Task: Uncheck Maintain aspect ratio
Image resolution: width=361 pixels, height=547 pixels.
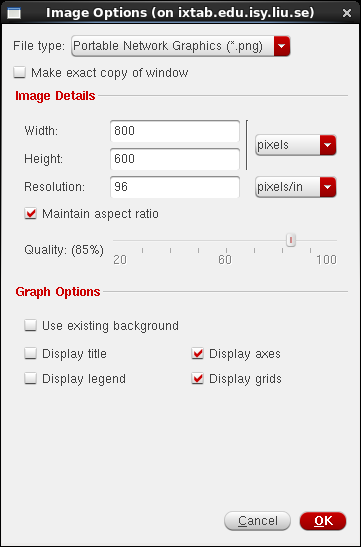Action: 31,213
